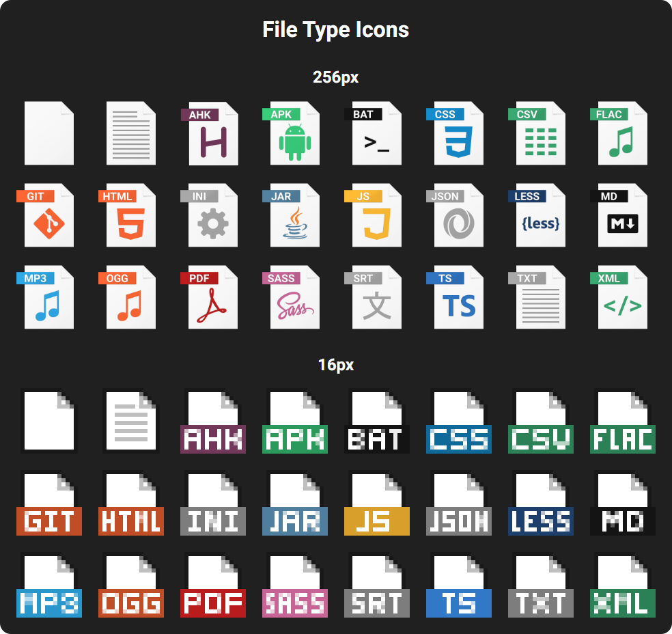Click the JAR icon with Java cup
The height and width of the screenshot is (634, 672).
294,215
